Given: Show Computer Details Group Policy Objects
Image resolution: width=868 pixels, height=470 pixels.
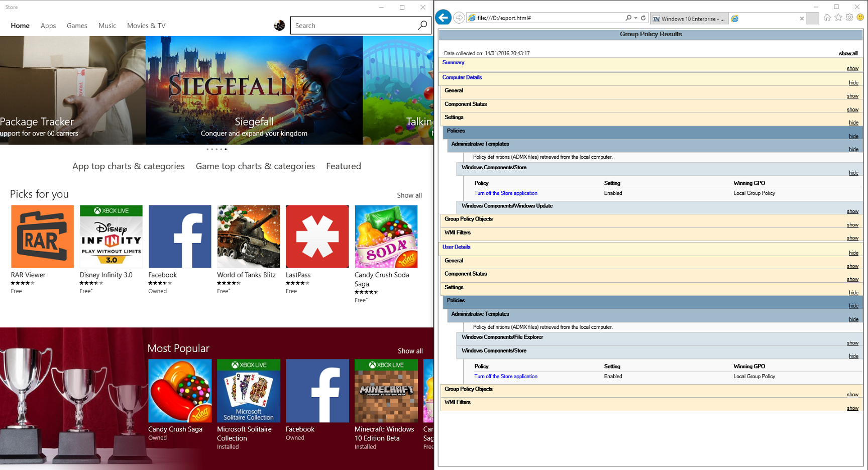Looking at the screenshot, I should click(x=852, y=225).
